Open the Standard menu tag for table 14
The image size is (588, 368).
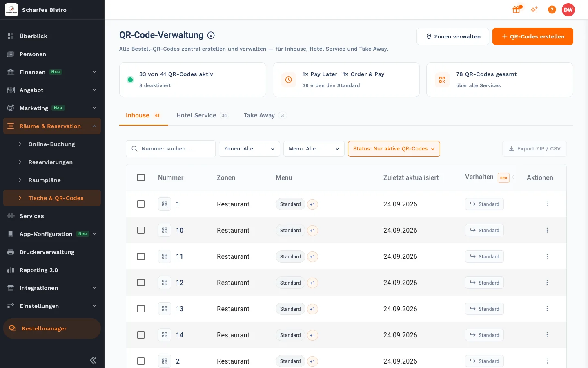(x=290, y=335)
